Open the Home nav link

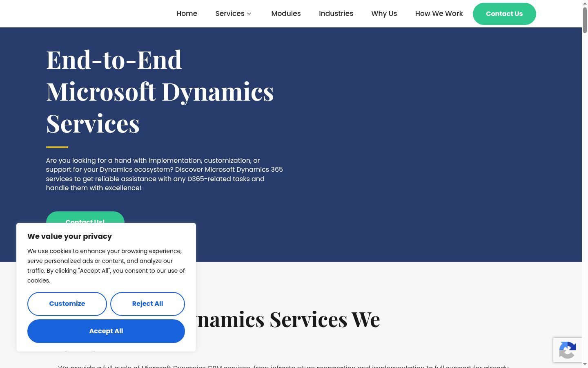[187, 13]
